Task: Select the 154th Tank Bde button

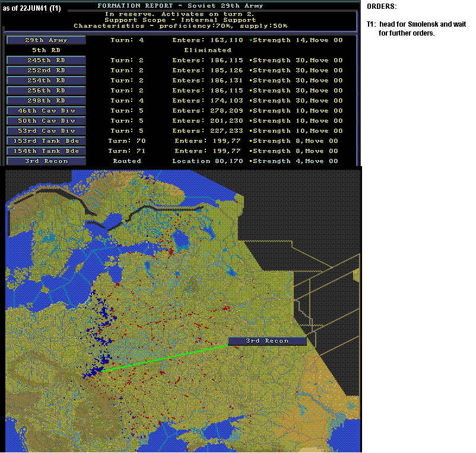Action: click(x=46, y=151)
